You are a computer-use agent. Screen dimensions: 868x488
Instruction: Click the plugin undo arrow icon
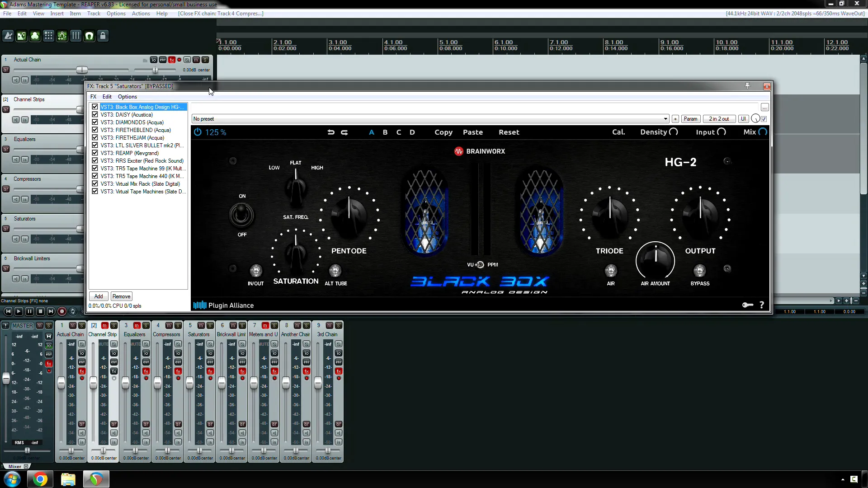[x=331, y=132]
